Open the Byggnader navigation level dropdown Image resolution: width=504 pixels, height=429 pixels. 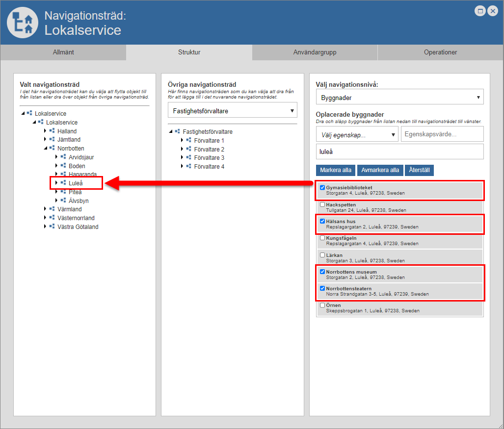(399, 97)
